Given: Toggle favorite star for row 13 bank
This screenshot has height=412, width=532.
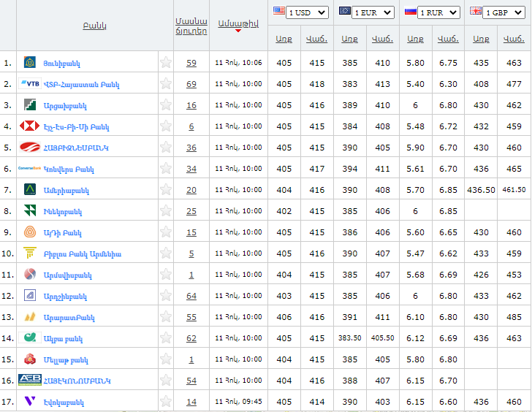Looking at the screenshot, I should [x=166, y=317].
